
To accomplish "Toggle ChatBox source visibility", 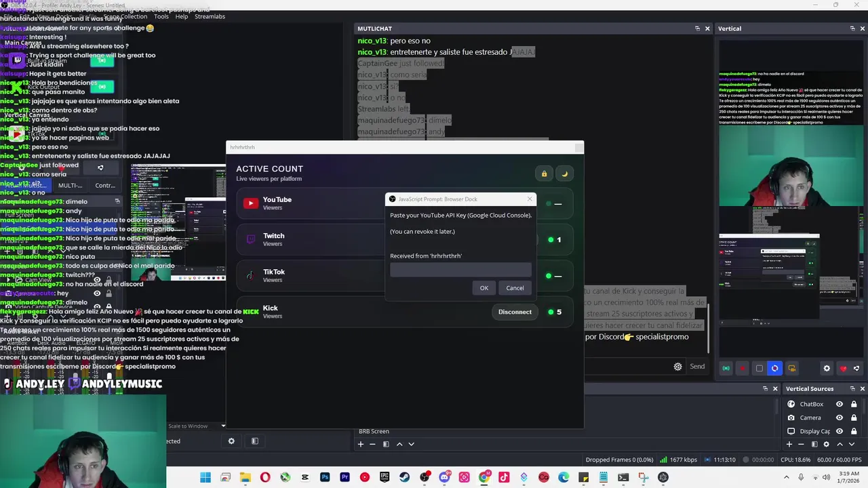I will coord(840,404).
